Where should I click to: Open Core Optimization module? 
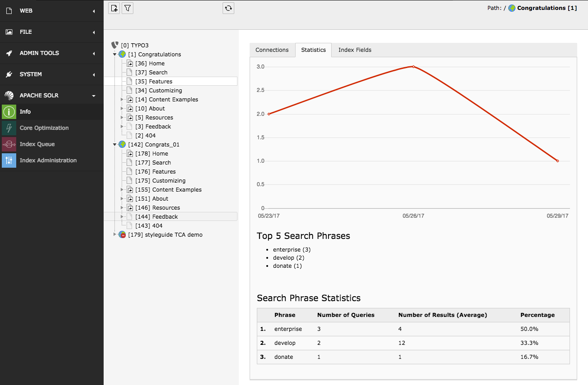[44, 128]
